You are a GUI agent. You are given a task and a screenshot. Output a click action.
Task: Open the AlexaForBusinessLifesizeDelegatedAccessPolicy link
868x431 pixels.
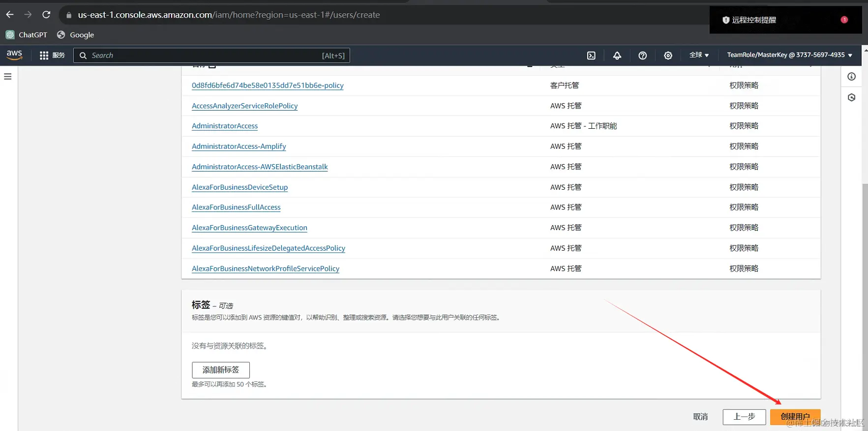click(269, 248)
